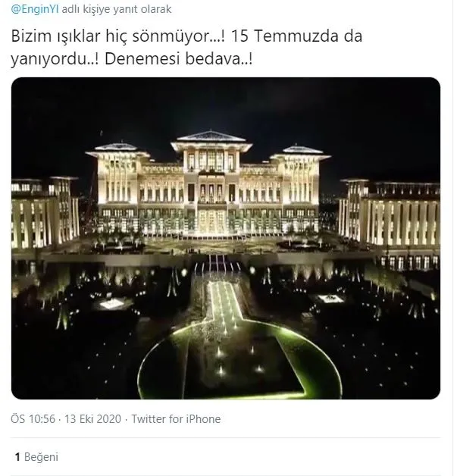Click the 'adlı kişiye yanıt olarak' reply label
The width and height of the screenshot is (457, 476).
tap(117, 9)
